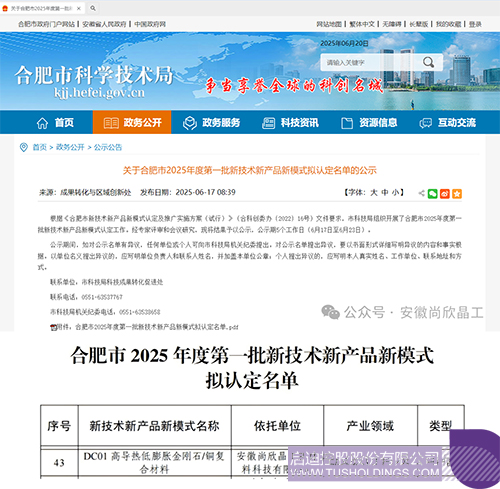Click the 序号 table header cell
The width and height of the screenshot is (500, 489).
point(59,426)
